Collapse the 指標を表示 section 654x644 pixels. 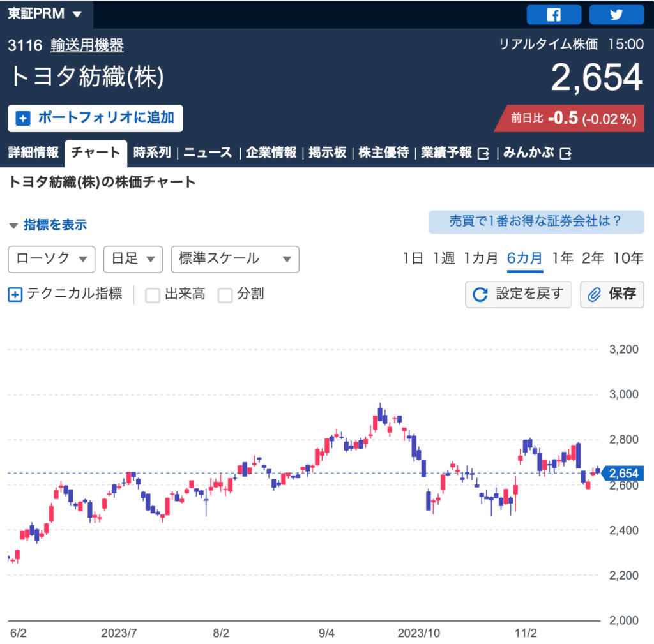tap(14, 225)
